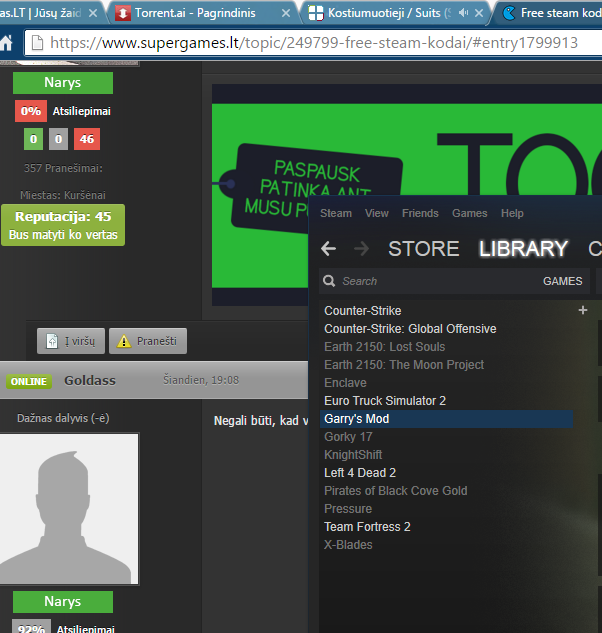Close the Torrent.ai tab
This screenshot has width=602, height=633.
click(x=285, y=13)
